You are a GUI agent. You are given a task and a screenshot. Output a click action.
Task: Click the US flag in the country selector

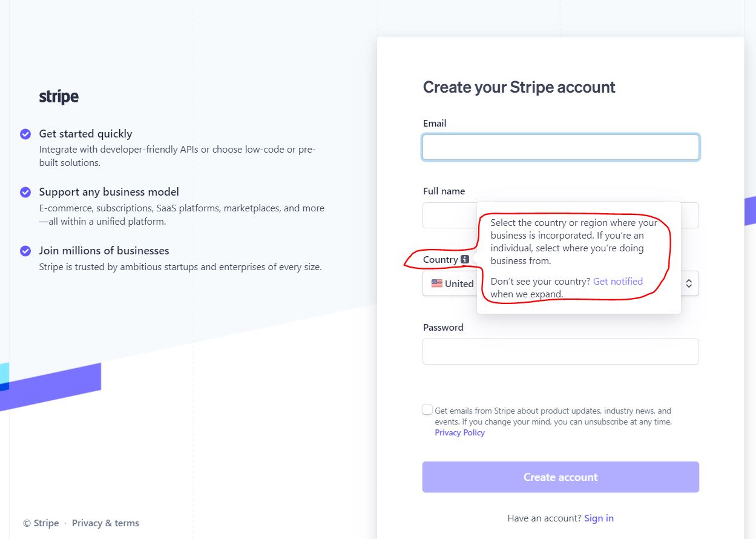(437, 283)
